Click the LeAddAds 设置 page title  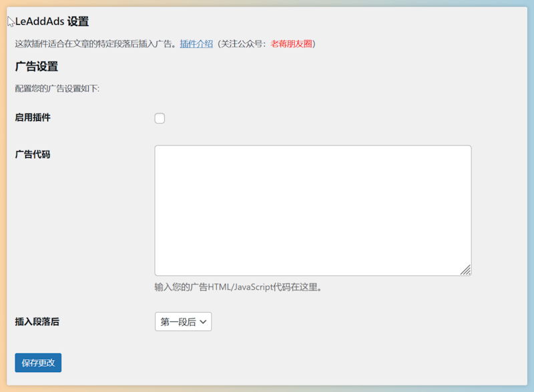tap(52, 22)
